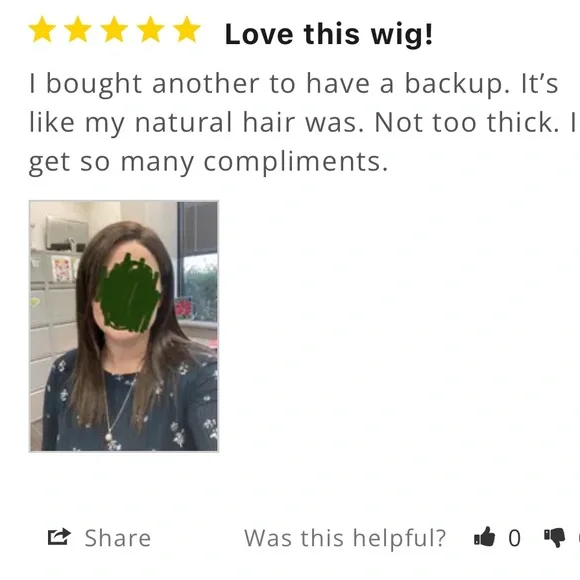Click the "Was this helpful?" label
The width and height of the screenshot is (580, 580).
[345, 538]
